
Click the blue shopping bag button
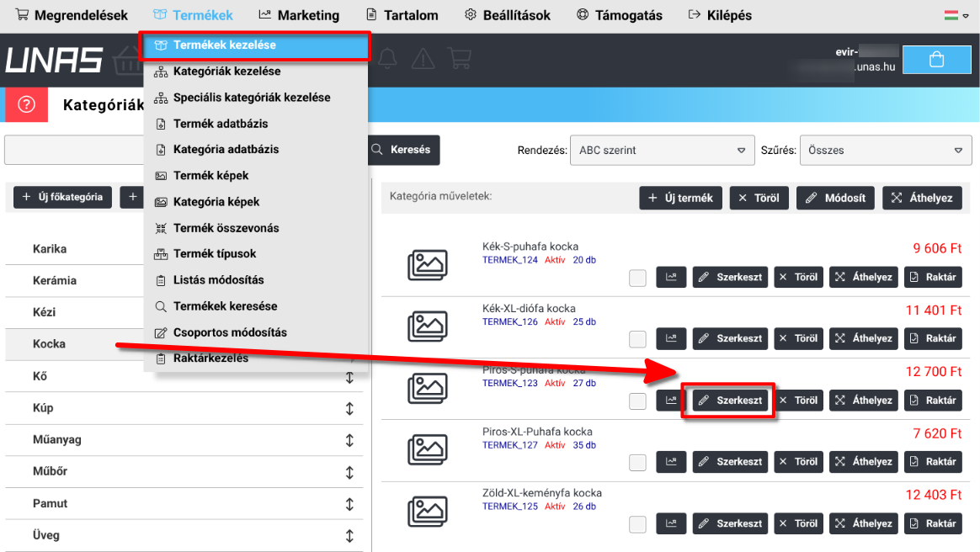[x=936, y=59]
